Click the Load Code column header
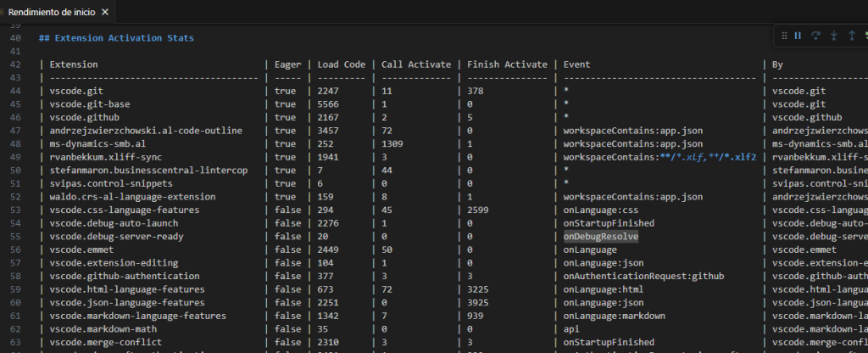The width and height of the screenshot is (868, 353). (x=342, y=64)
